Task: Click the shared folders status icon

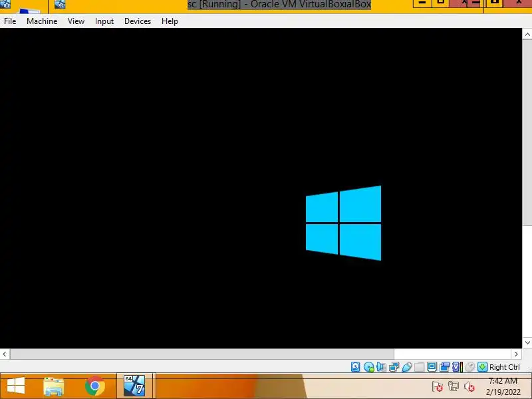Action: (x=420, y=367)
